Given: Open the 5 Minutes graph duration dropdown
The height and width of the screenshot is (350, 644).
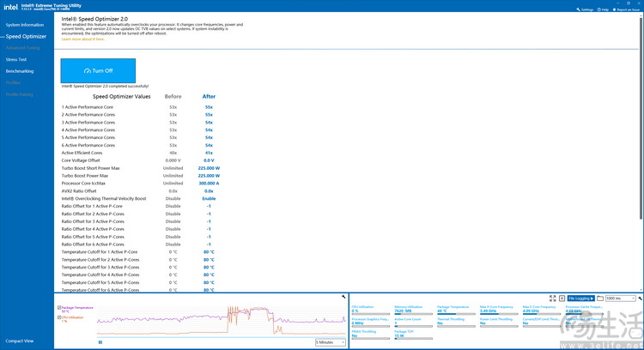Looking at the screenshot, I should coord(331,342).
